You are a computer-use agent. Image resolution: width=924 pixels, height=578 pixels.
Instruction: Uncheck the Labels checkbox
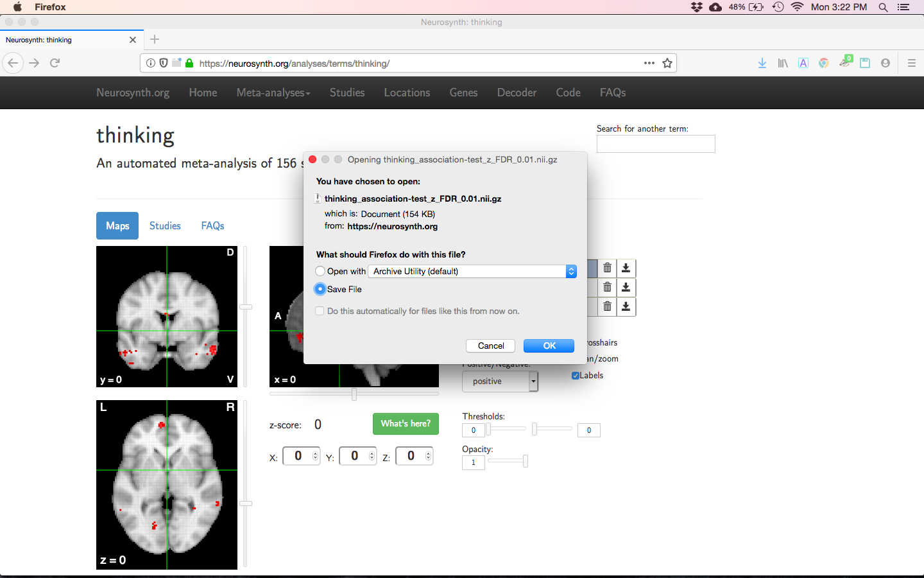pyautogui.click(x=576, y=376)
